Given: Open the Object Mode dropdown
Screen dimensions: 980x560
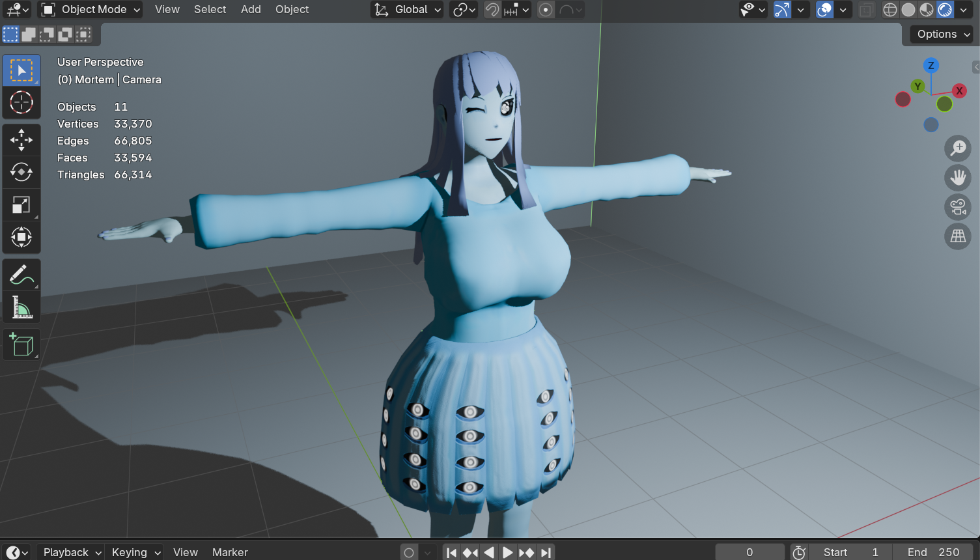Looking at the screenshot, I should click(x=91, y=10).
